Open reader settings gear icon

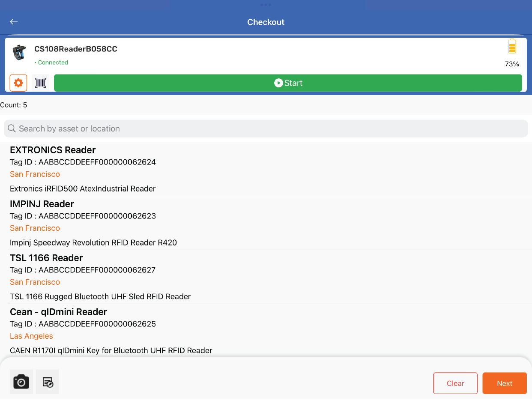coord(18,83)
